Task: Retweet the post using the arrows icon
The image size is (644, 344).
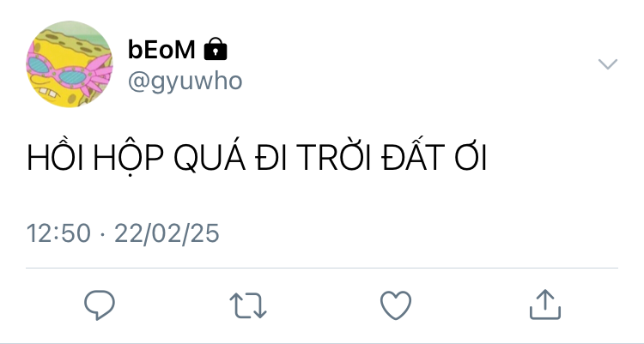Action: point(248,305)
